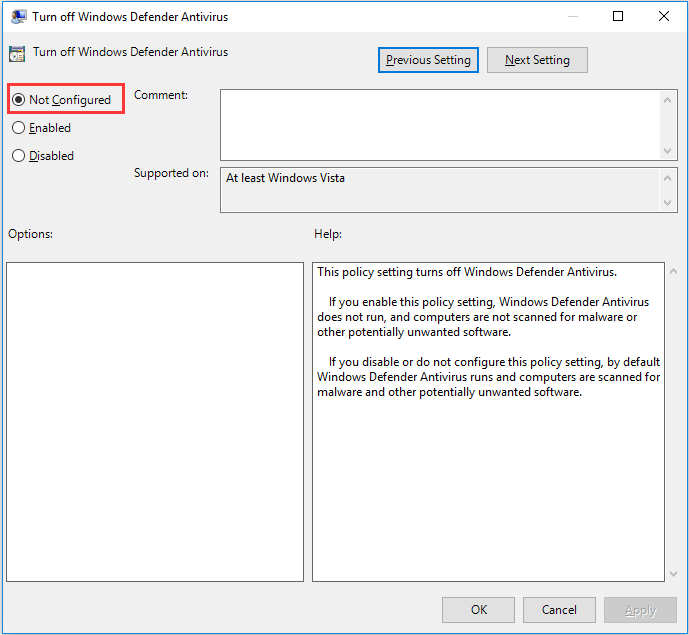Screen dimensions: 689x635
Task: Click the 'At least Windows Vista' text
Action: pos(285,178)
